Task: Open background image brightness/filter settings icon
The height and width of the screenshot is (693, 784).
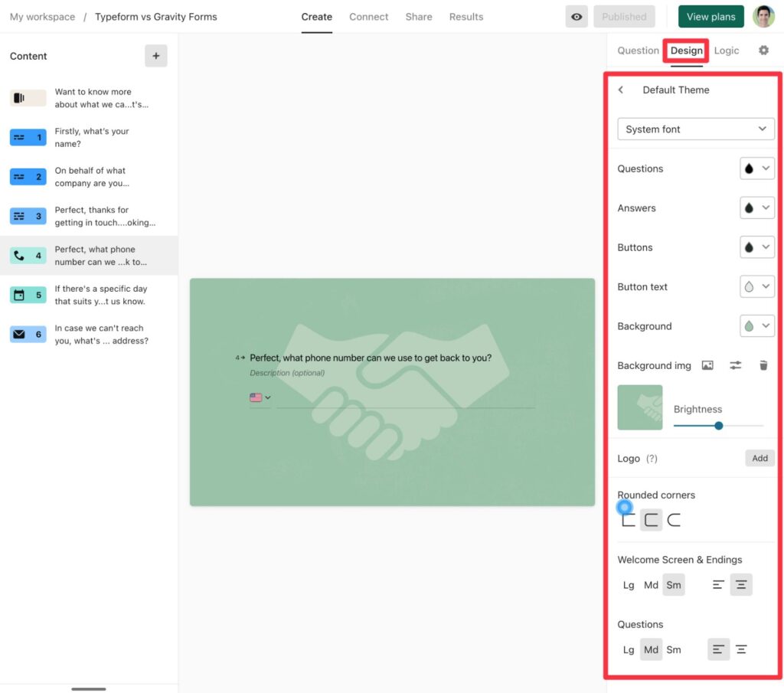Action: click(x=735, y=365)
